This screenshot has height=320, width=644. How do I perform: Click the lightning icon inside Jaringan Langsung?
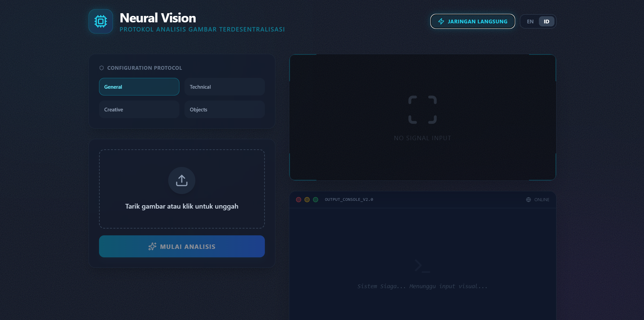click(441, 21)
